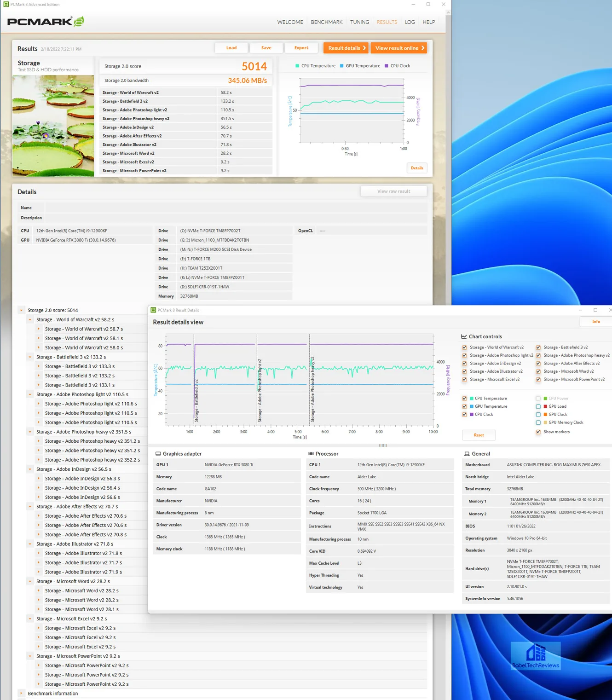Enable GPU Load chart series
The image size is (612, 700).
click(538, 406)
